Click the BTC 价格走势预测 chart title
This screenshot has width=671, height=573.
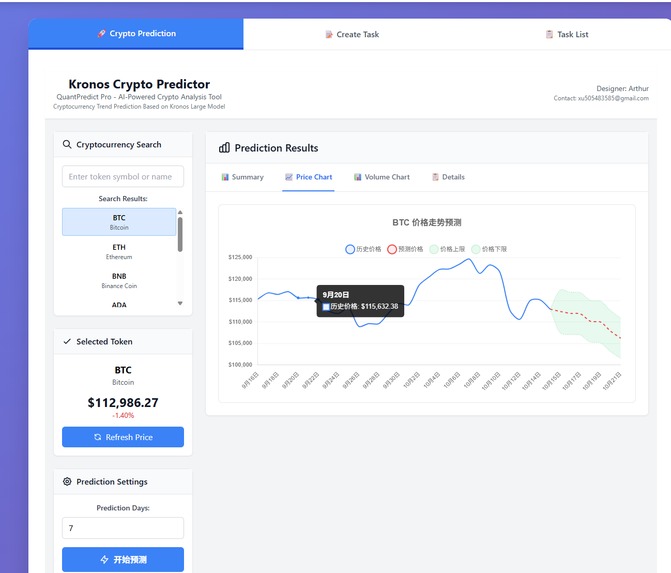[427, 223]
